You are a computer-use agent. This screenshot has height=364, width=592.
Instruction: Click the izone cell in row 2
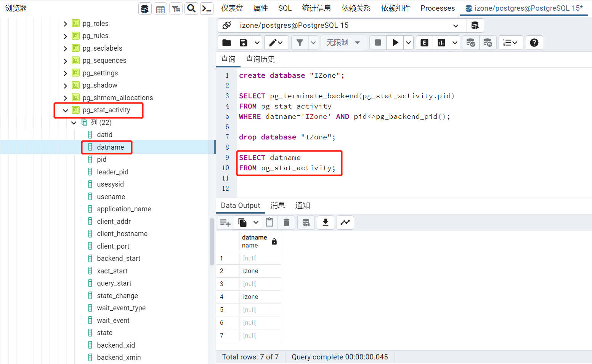point(260,271)
